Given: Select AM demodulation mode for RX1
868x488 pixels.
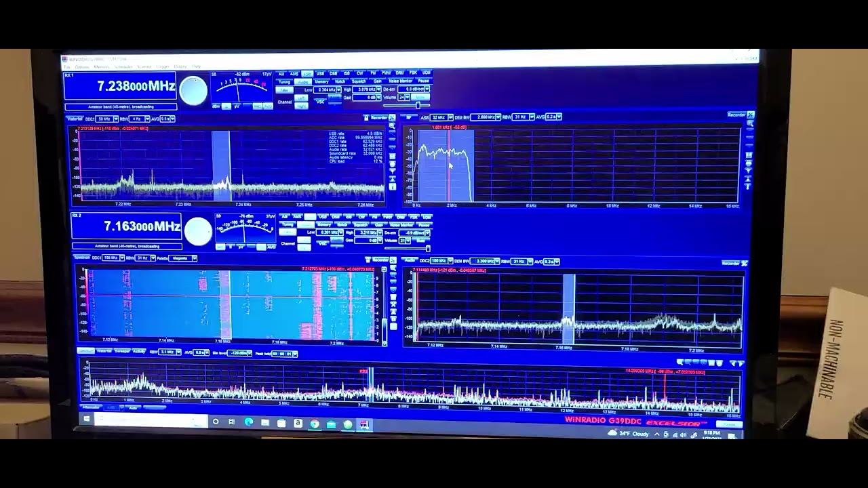Looking at the screenshot, I should click(x=281, y=74).
